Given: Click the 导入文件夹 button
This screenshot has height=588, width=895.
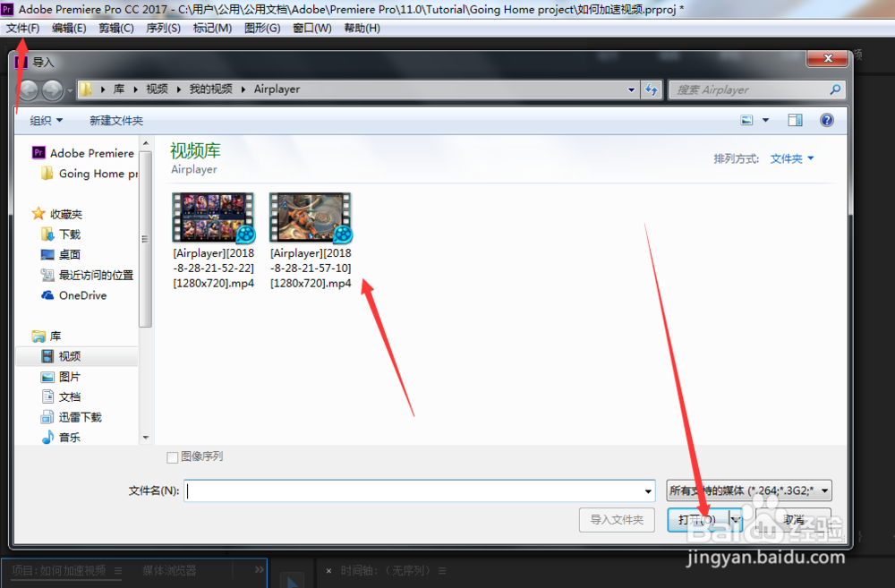Looking at the screenshot, I should (x=617, y=519).
